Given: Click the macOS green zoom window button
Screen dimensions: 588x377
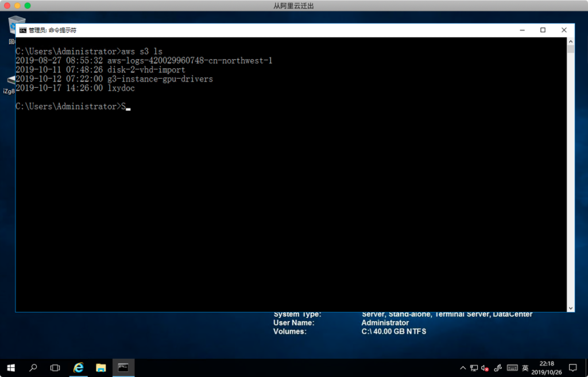Looking at the screenshot, I should [28, 6].
